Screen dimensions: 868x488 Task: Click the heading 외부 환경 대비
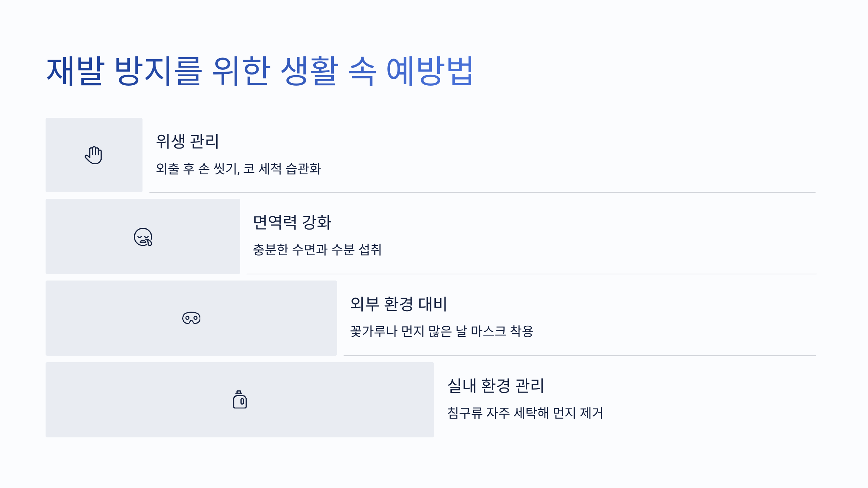399,304
